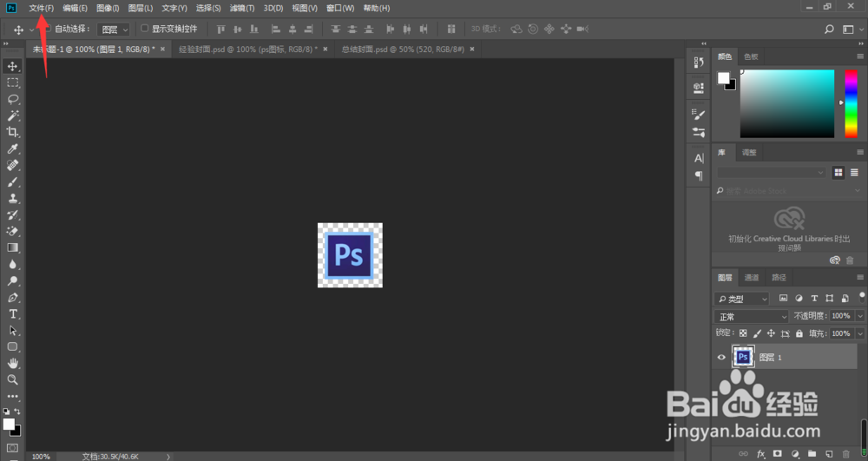Toggle lock position
The height and width of the screenshot is (461, 868).
[771, 333]
